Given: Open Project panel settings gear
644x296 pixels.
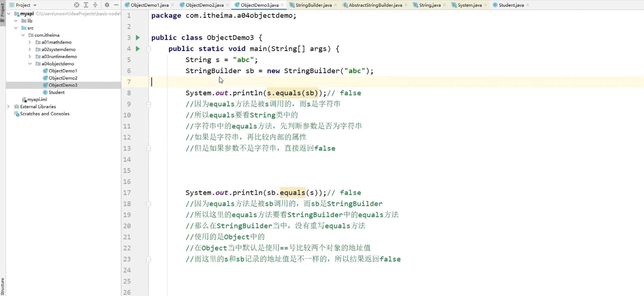Looking at the screenshot, I should [x=107, y=5].
